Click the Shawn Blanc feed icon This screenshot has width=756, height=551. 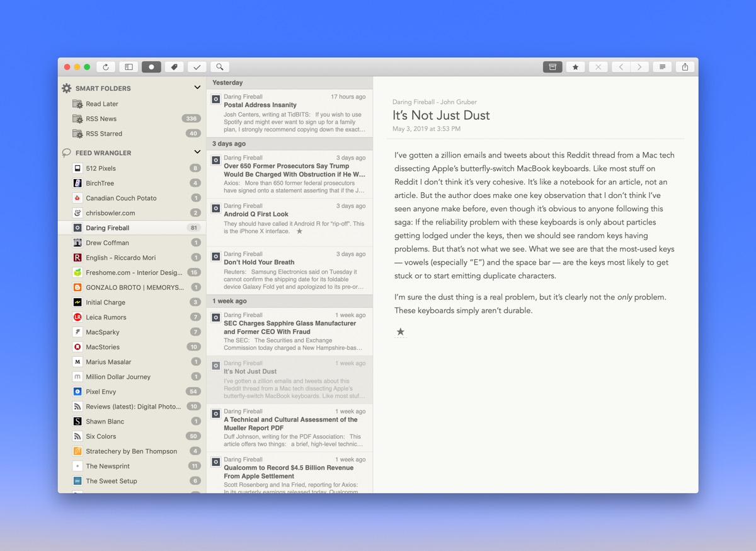77,421
